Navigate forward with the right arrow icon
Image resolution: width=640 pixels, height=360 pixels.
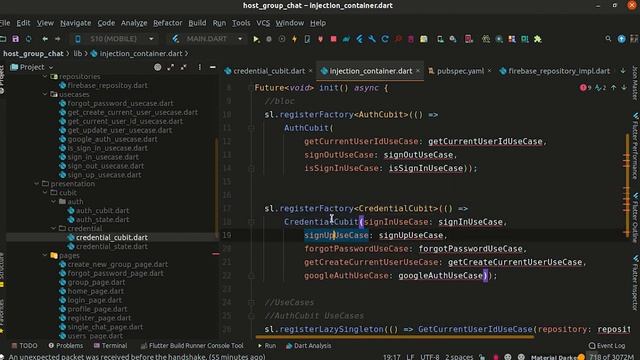[58, 39]
